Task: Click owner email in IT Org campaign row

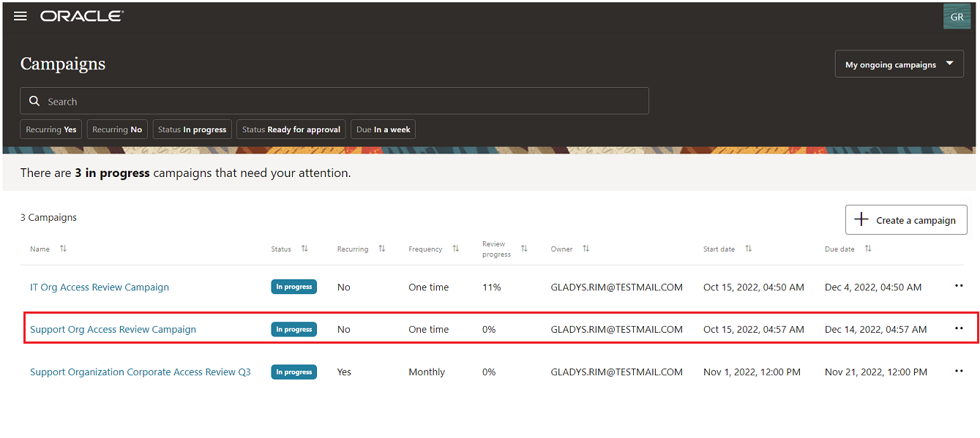Action: (617, 287)
